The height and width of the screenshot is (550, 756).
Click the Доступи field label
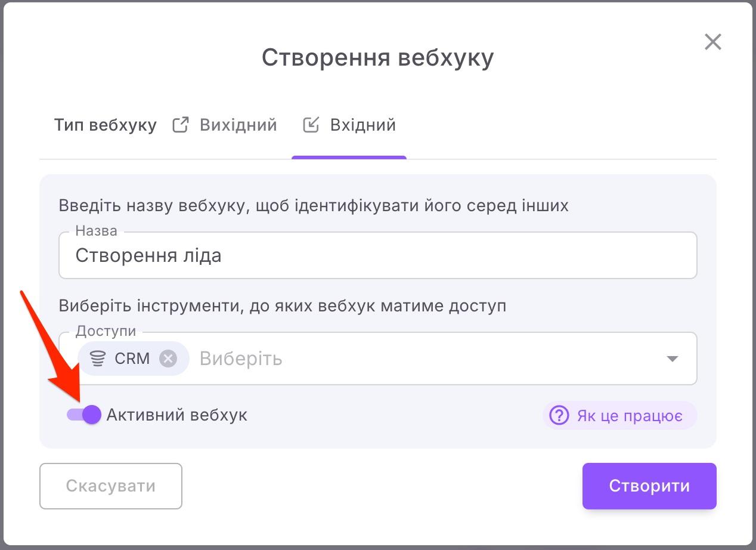(106, 331)
